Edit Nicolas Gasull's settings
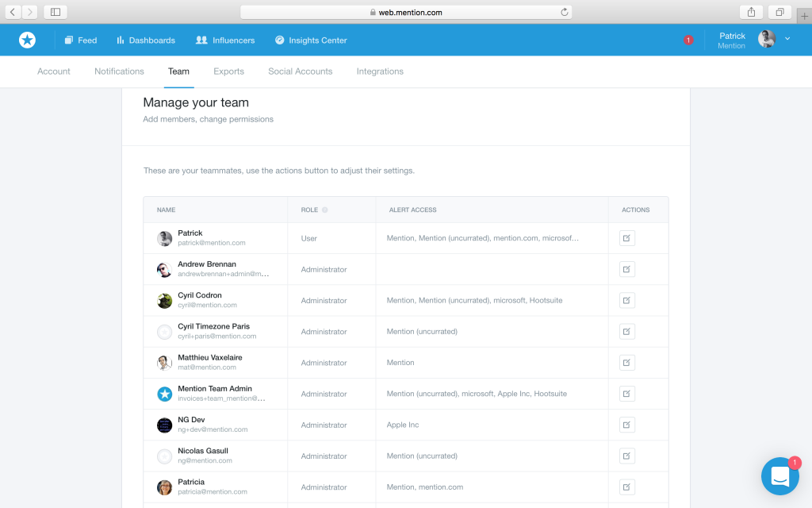This screenshot has width=812, height=508. pyautogui.click(x=626, y=456)
